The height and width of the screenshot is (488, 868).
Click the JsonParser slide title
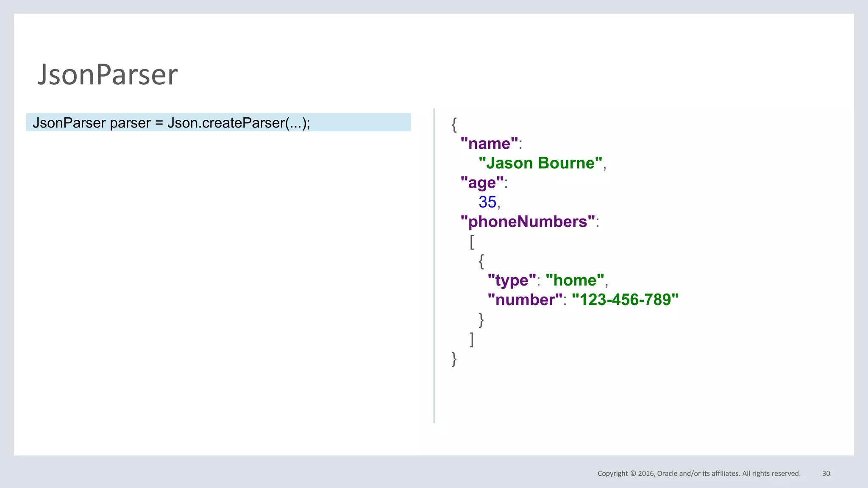pyautogui.click(x=108, y=75)
